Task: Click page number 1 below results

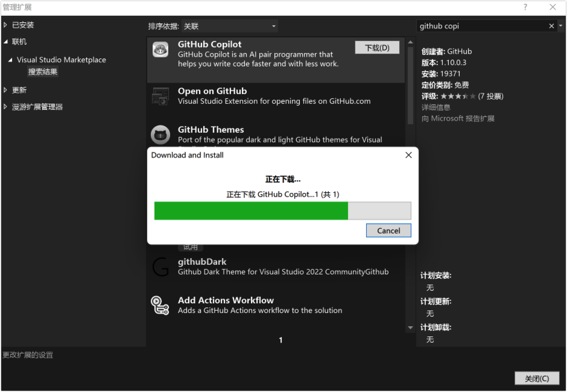Action: [280, 340]
